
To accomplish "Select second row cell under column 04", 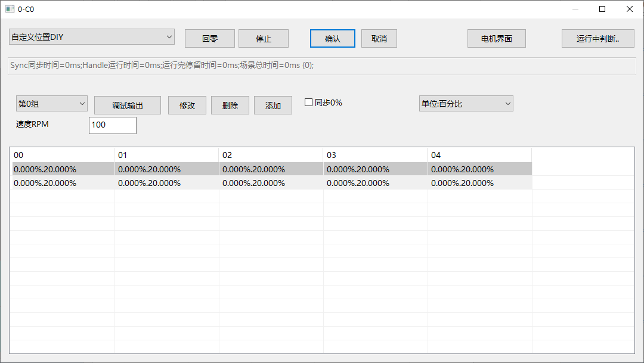I will [x=479, y=183].
